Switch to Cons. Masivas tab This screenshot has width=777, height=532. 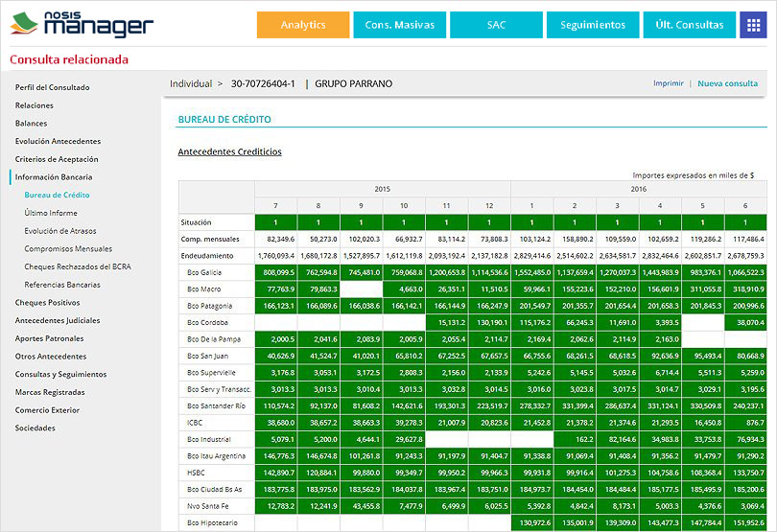(x=399, y=25)
